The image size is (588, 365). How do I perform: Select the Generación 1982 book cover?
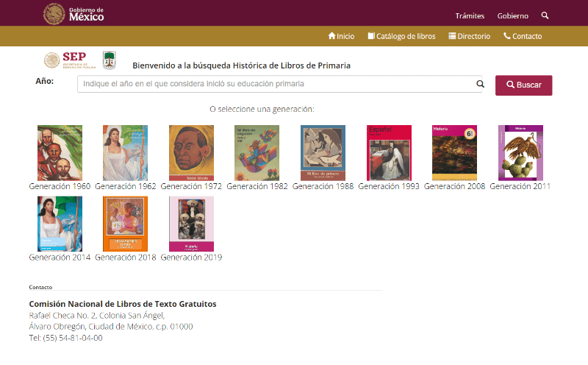[257, 153]
